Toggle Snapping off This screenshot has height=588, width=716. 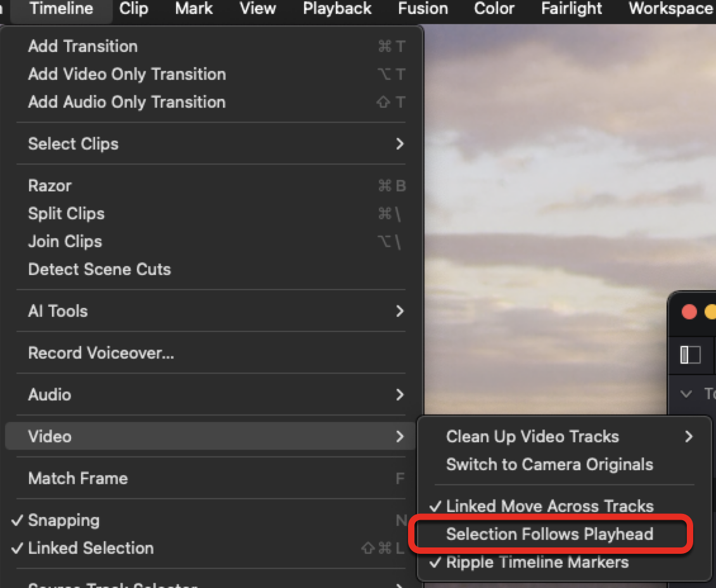click(210, 520)
